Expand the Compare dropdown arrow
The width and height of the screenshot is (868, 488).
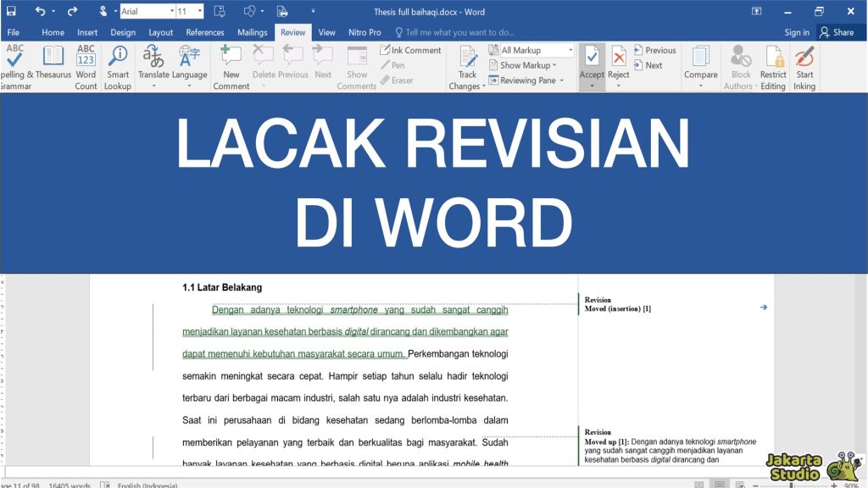(700, 86)
